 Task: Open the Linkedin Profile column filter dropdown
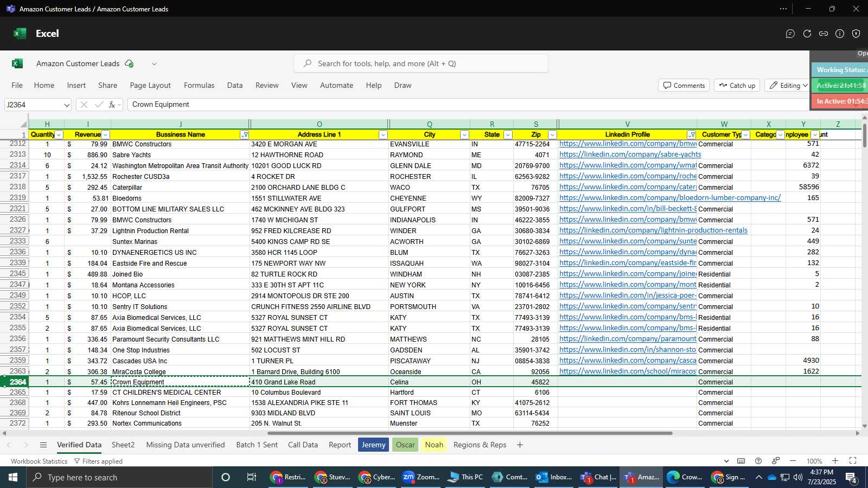click(692, 134)
